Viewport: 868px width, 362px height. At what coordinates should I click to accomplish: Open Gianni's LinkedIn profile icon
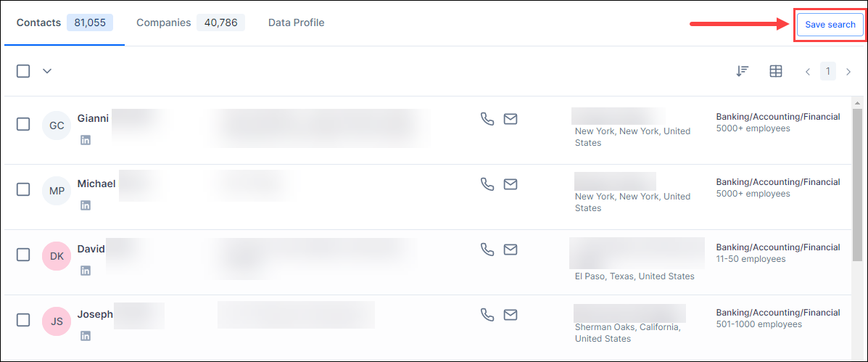coord(86,140)
